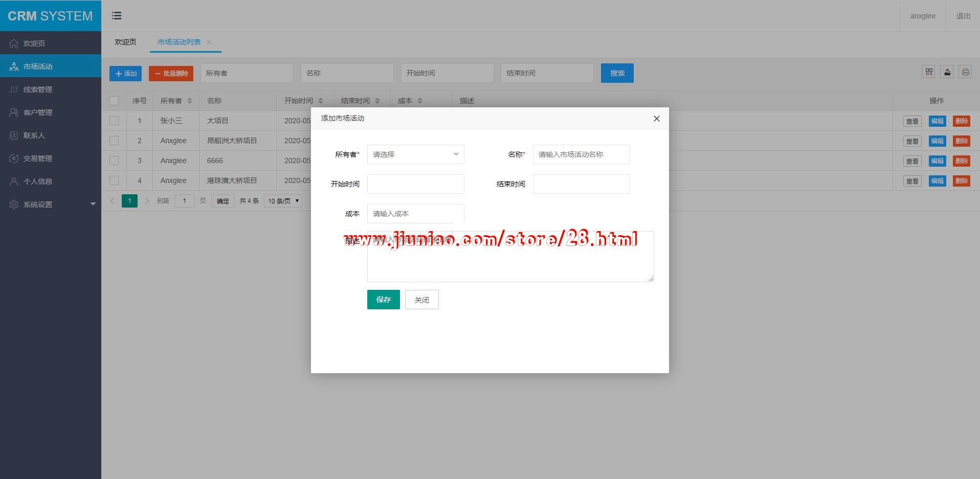The height and width of the screenshot is (479, 980).
Task: Check the row 4 港珠澳大桥项目 checkbox
Action: pyautogui.click(x=114, y=180)
